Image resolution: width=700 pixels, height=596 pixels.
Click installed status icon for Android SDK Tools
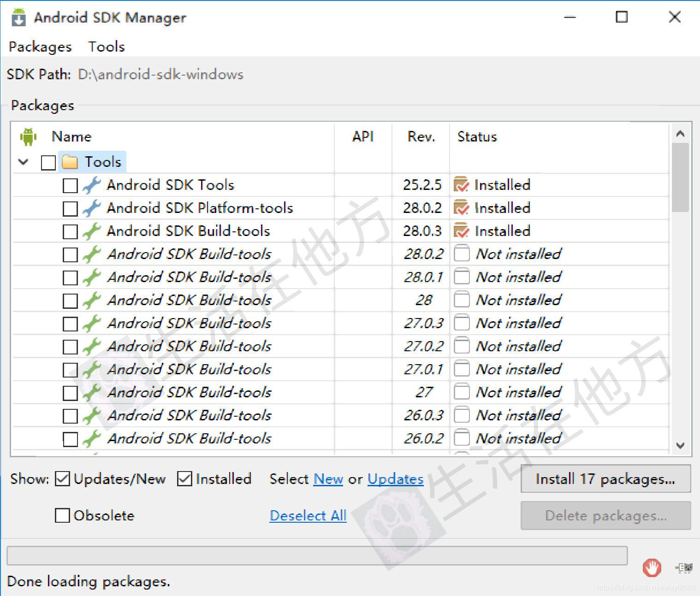(x=462, y=184)
